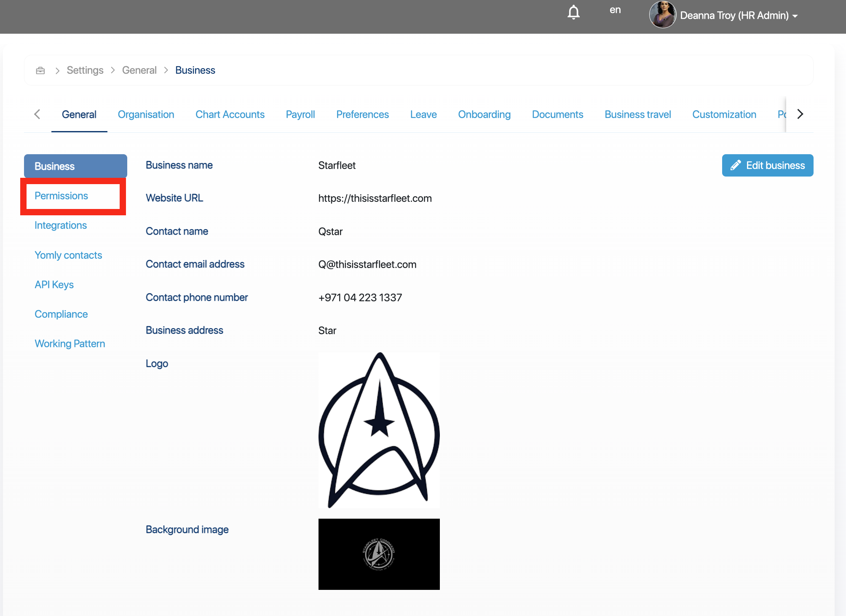Click the black background image thumbnail
Screen dimensions: 846x616
click(x=379, y=554)
